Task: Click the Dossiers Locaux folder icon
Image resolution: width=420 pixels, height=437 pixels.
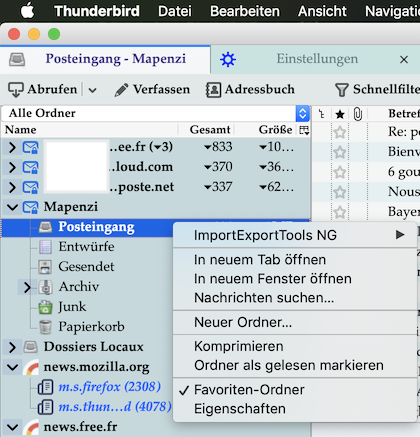Action: pos(30,347)
